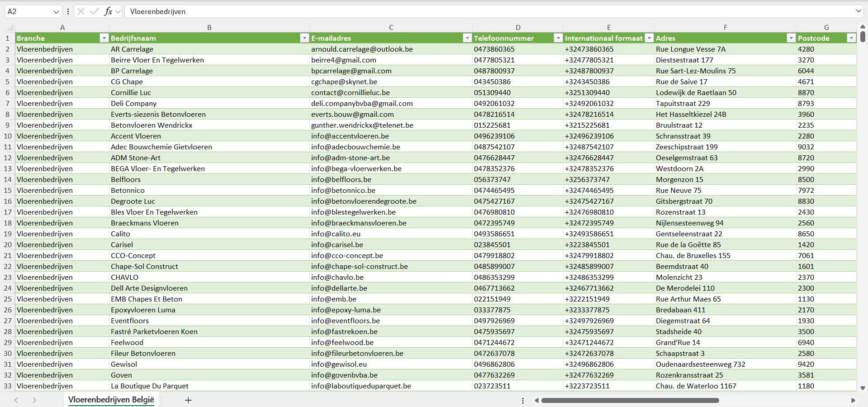Open the Branche column filter dropdown
The width and height of the screenshot is (868, 407).
pyautogui.click(x=104, y=38)
